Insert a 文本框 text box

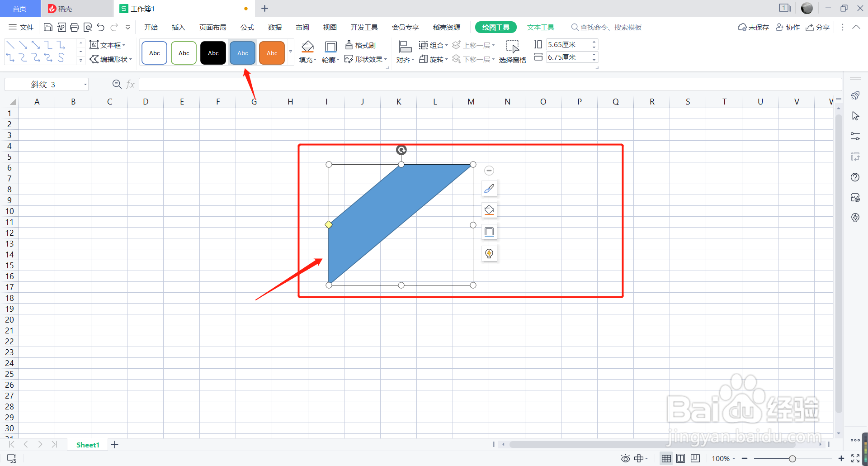click(108, 45)
